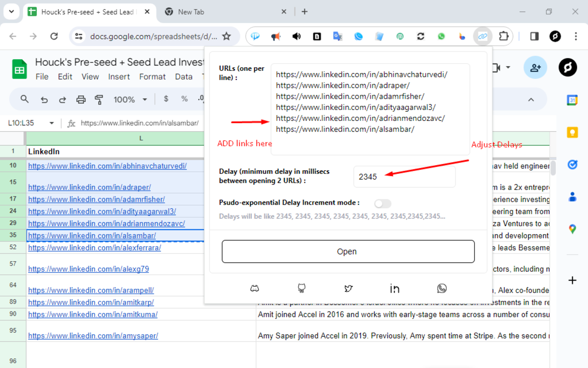
Task: Click the speaker volume extension icon
Action: tap(296, 36)
